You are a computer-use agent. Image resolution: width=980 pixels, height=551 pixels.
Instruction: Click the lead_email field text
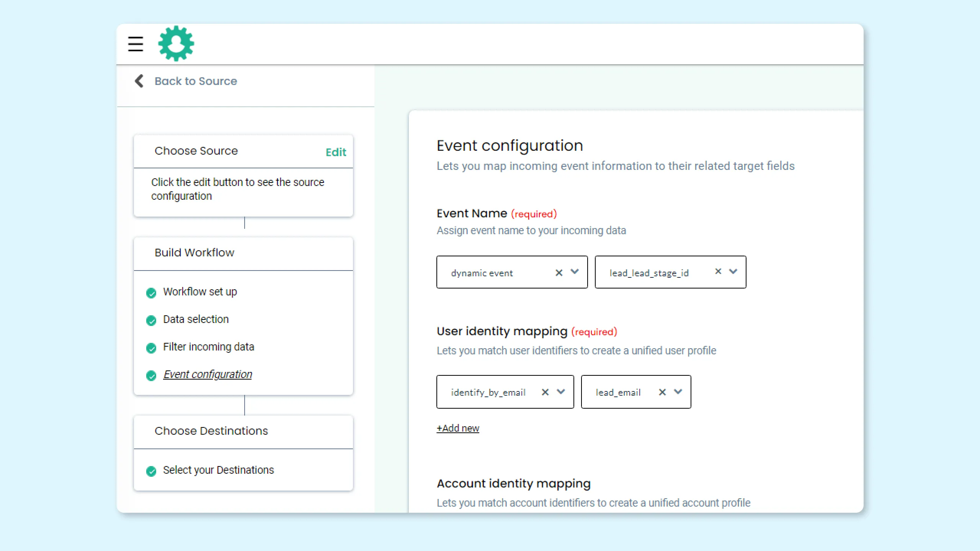[618, 393]
